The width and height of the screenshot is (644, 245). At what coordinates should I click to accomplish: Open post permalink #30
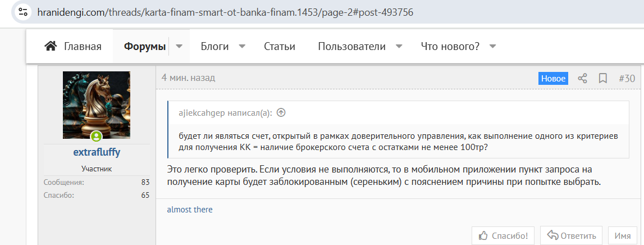pos(627,79)
